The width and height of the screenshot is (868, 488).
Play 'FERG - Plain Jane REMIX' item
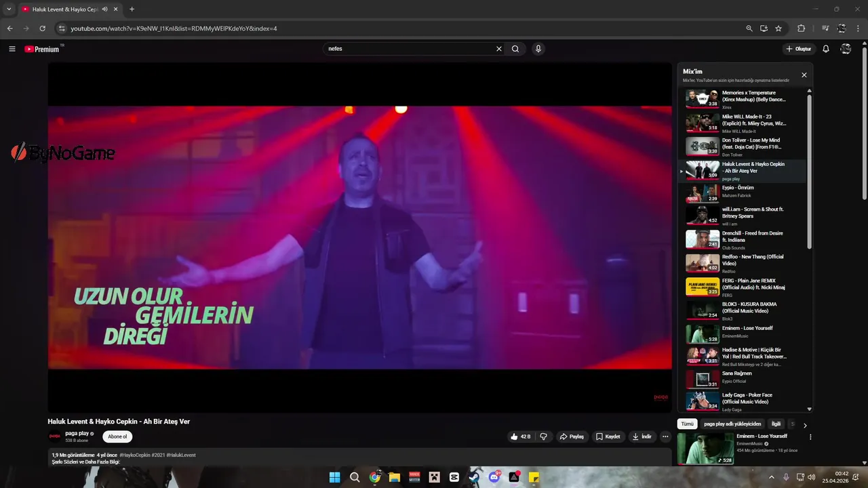(745, 287)
